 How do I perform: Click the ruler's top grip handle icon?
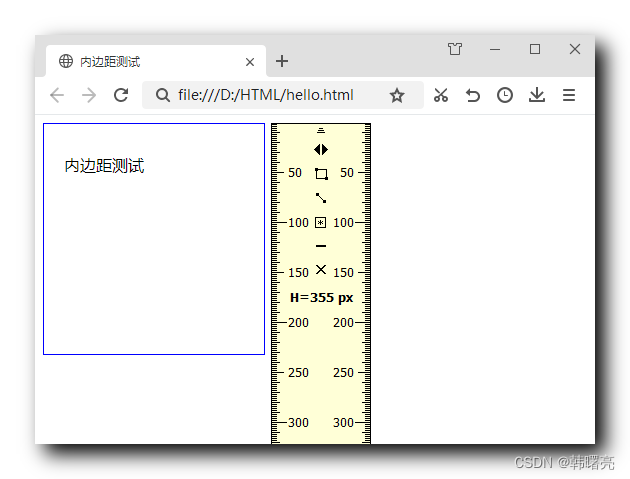click(321, 130)
